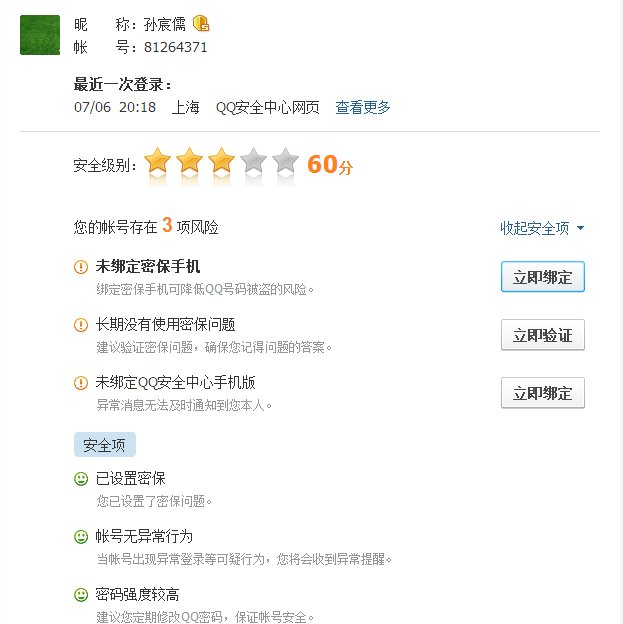
Task: Click the green profile avatar picture
Action: point(40,35)
